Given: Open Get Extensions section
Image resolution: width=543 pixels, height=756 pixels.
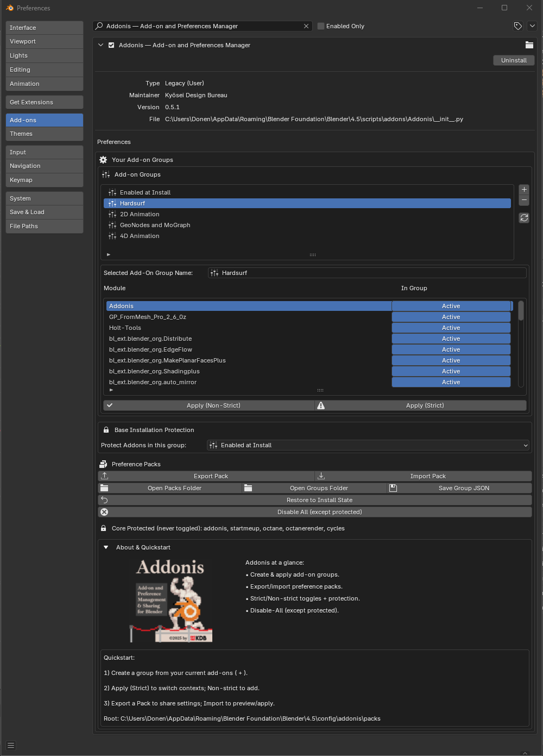Looking at the screenshot, I should tap(45, 102).
